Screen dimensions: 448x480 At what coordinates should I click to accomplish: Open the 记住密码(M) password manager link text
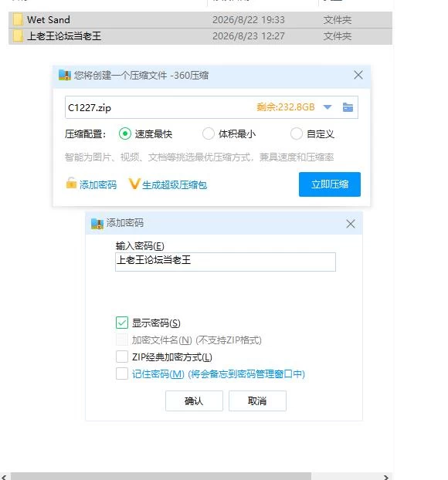pyautogui.click(x=218, y=374)
